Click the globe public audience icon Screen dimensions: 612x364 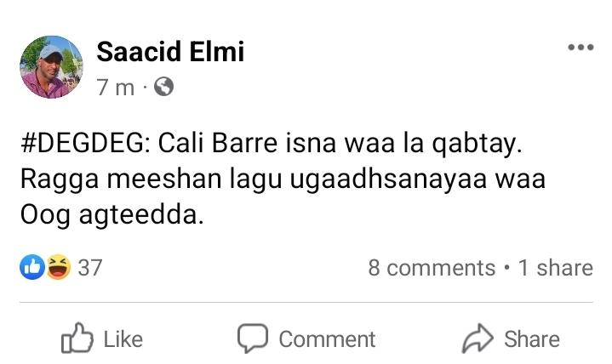point(163,86)
